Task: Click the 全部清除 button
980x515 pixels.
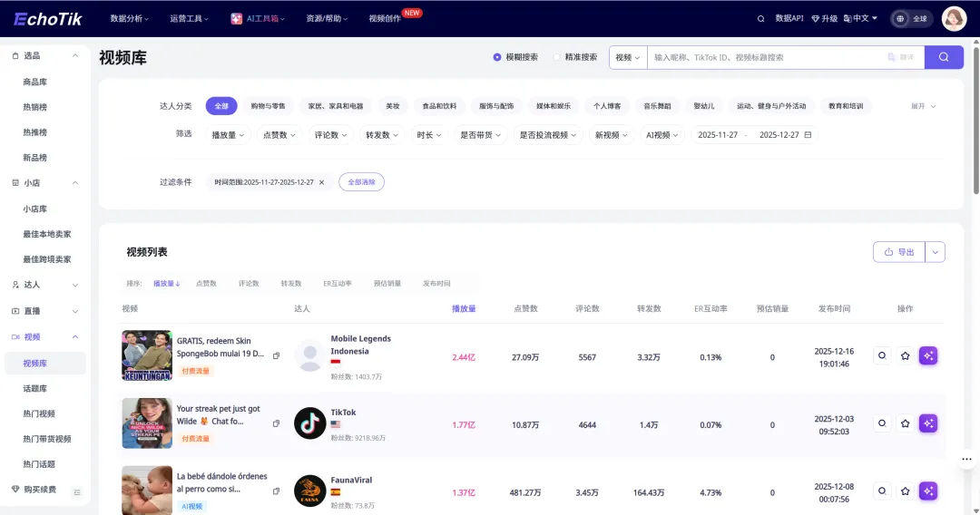Action: tap(361, 182)
